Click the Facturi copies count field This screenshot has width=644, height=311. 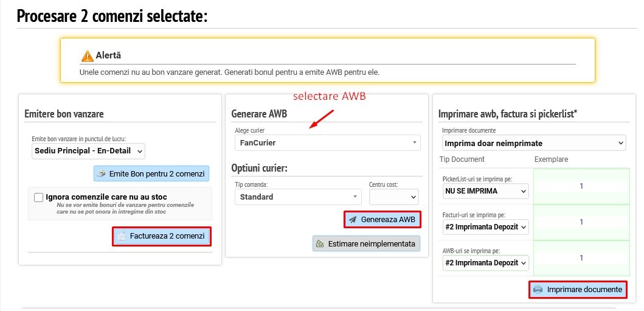581,222
